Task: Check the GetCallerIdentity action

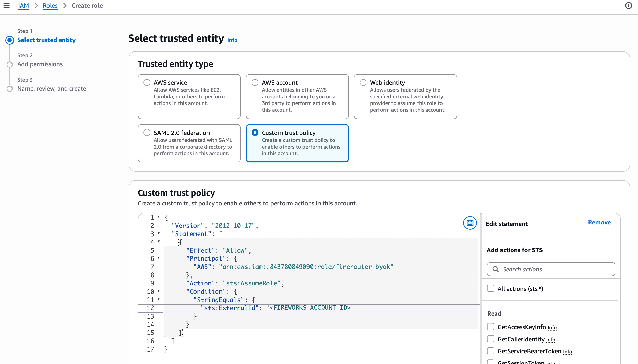Action: pos(490,339)
